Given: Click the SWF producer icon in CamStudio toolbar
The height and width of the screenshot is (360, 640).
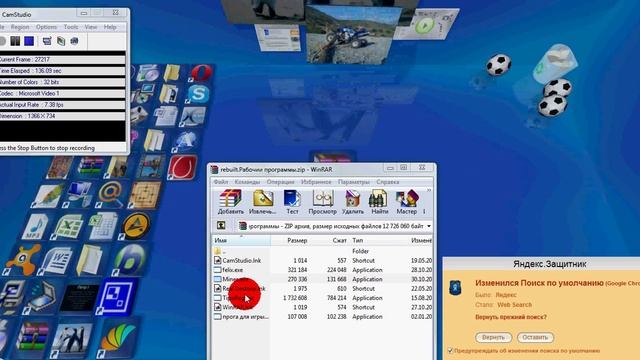Looking at the screenshot, I should (x=74, y=41).
